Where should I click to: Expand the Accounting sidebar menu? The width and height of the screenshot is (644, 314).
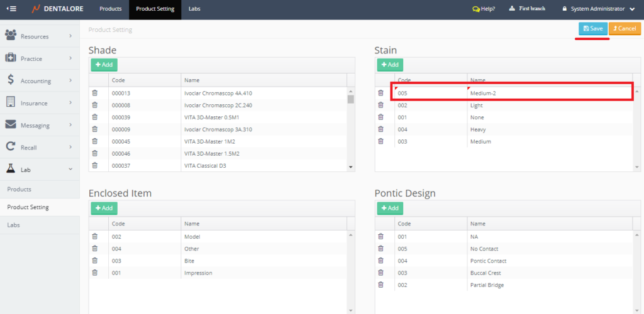pyautogui.click(x=40, y=80)
